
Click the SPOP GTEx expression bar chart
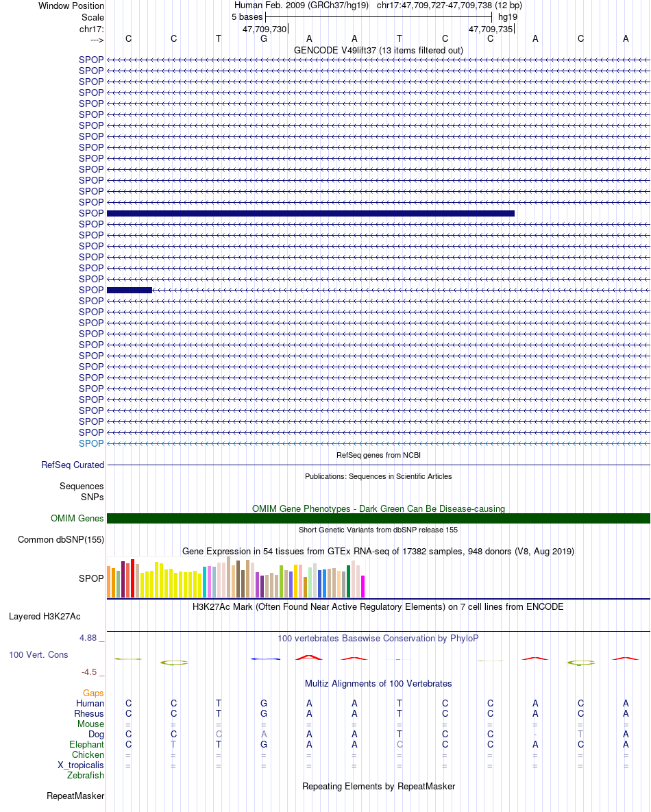click(x=236, y=578)
